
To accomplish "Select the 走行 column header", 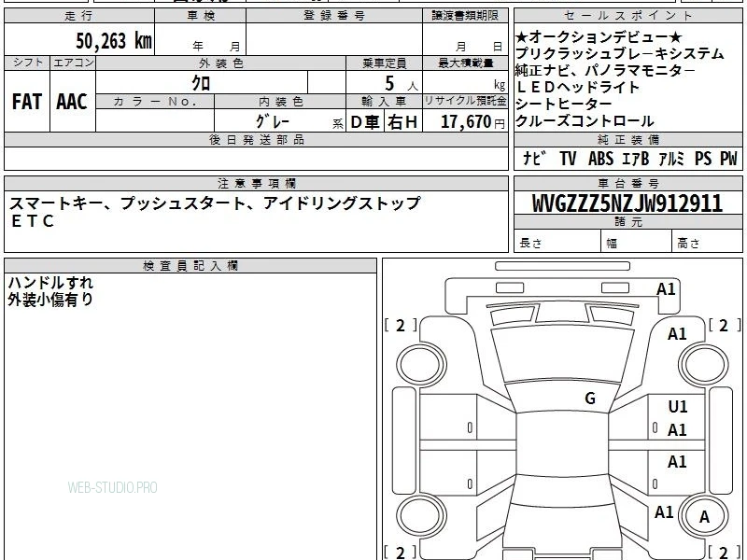I will tap(79, 16).
